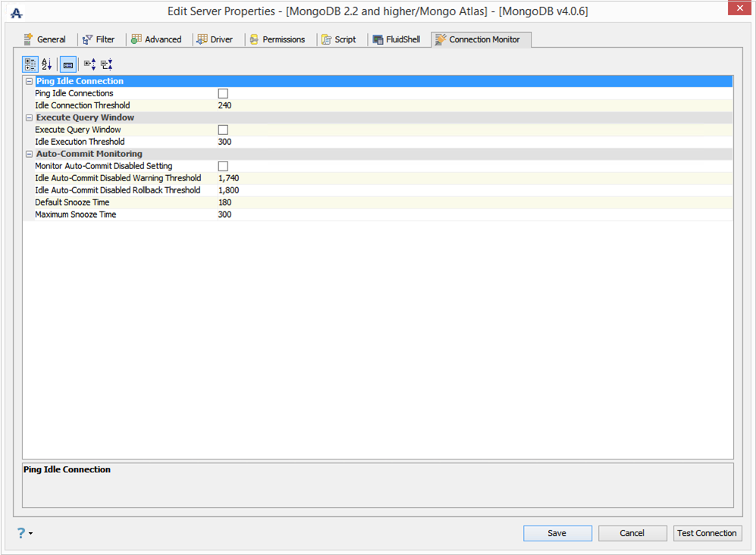Open the Permissions tab
756x555 pixels.
[278, 39]
